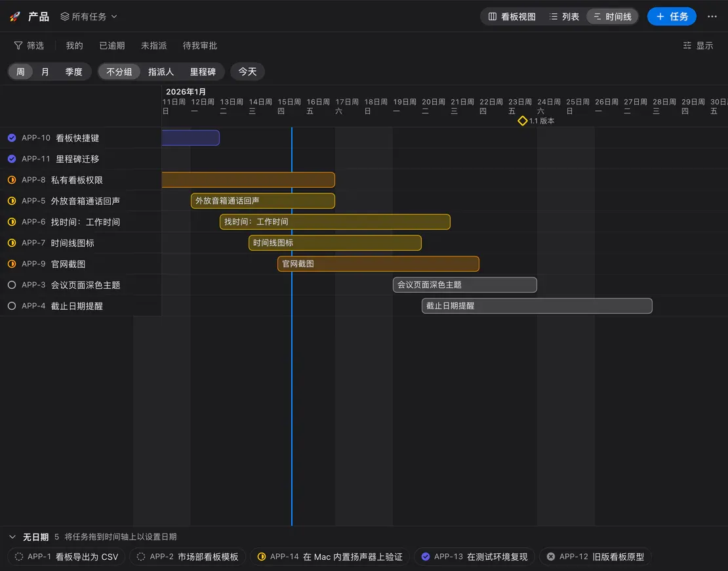This screenshot has height=571, width=728.
Task: Select the 月 month scale
Action: tap(45, 72)
